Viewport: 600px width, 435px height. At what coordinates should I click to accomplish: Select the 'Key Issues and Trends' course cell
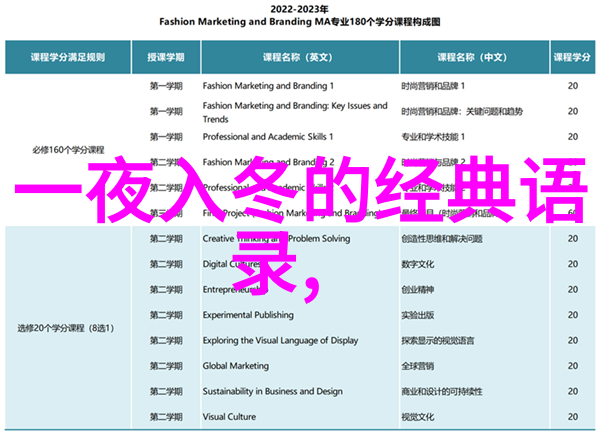(293, 111)
